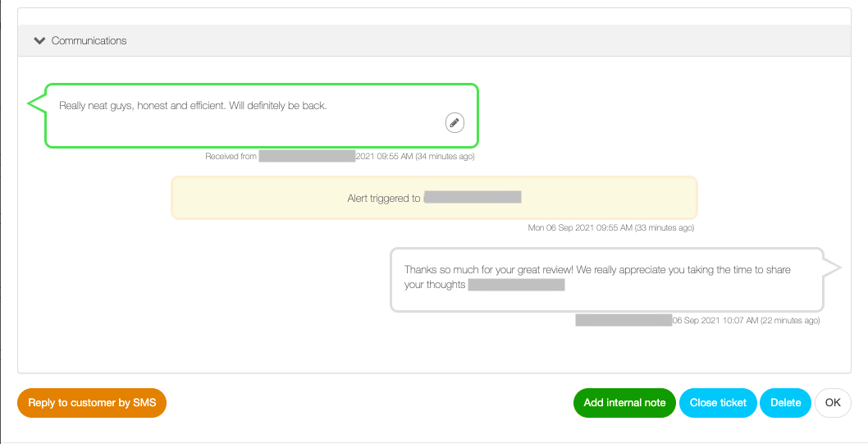Click the yellow Alert triggered notice

(434, 198)
